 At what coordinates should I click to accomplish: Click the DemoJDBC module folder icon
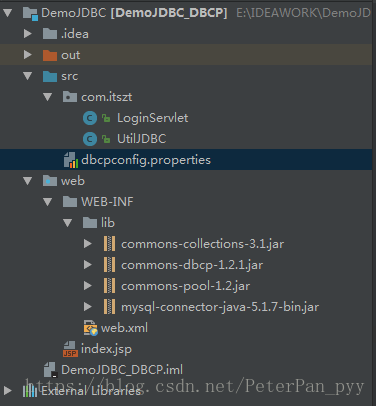(x=30, y=14)
